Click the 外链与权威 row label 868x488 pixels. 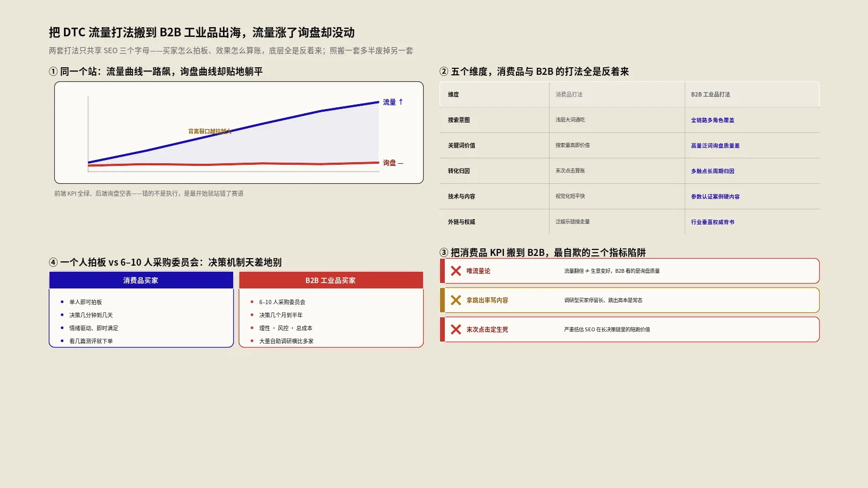point(462,222)
